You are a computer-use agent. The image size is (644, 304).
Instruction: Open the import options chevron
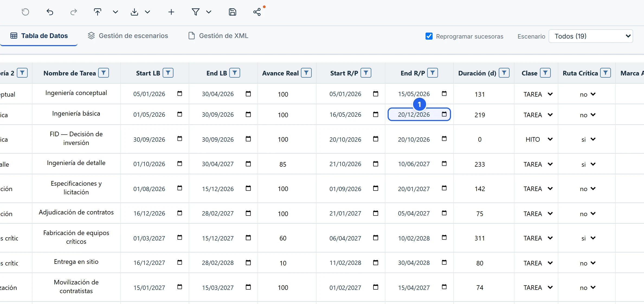(x=115, y=12)
